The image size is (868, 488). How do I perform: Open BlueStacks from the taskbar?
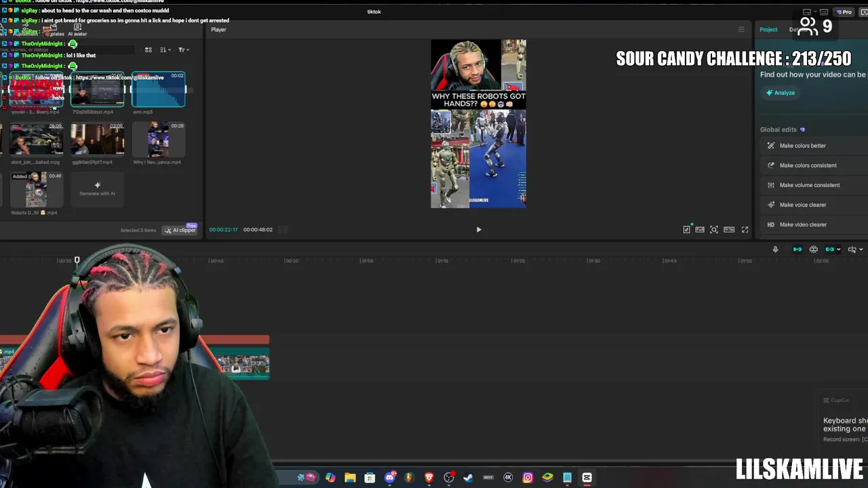(x=547, y=478)
